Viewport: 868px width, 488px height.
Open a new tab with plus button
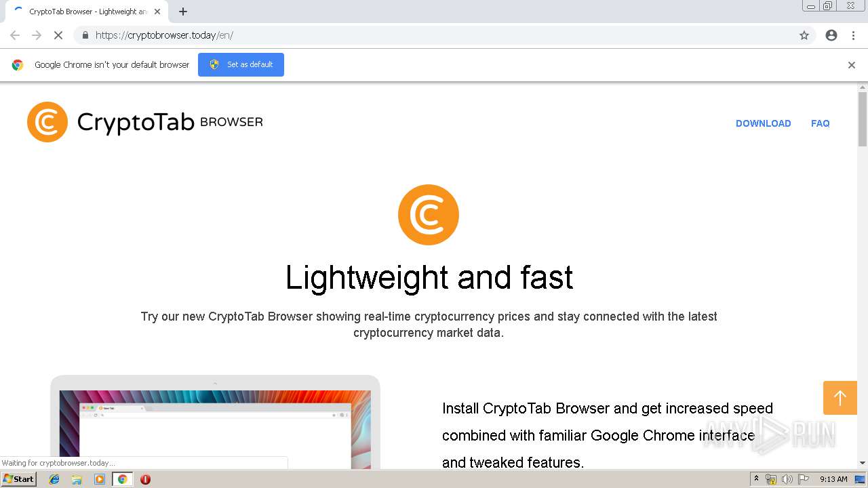[x=183, y=12]
